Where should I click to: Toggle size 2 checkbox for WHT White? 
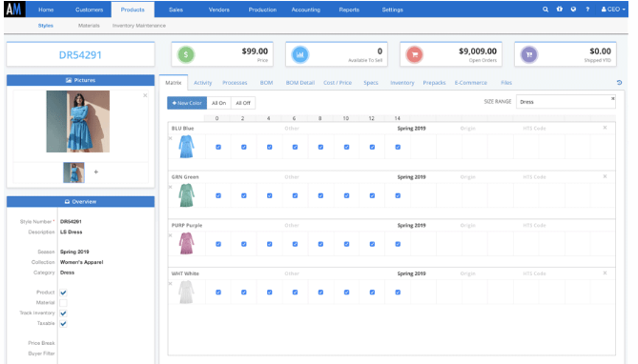coord(244,292)
